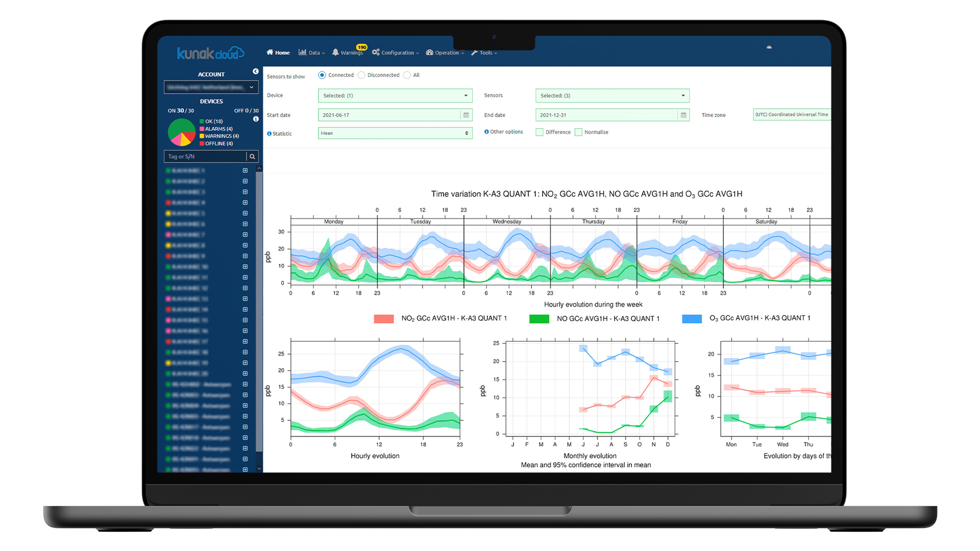This screenshot has height=551, width=980.
Task: Open the Warnings bell notifications
Action: tap(335, 52)
